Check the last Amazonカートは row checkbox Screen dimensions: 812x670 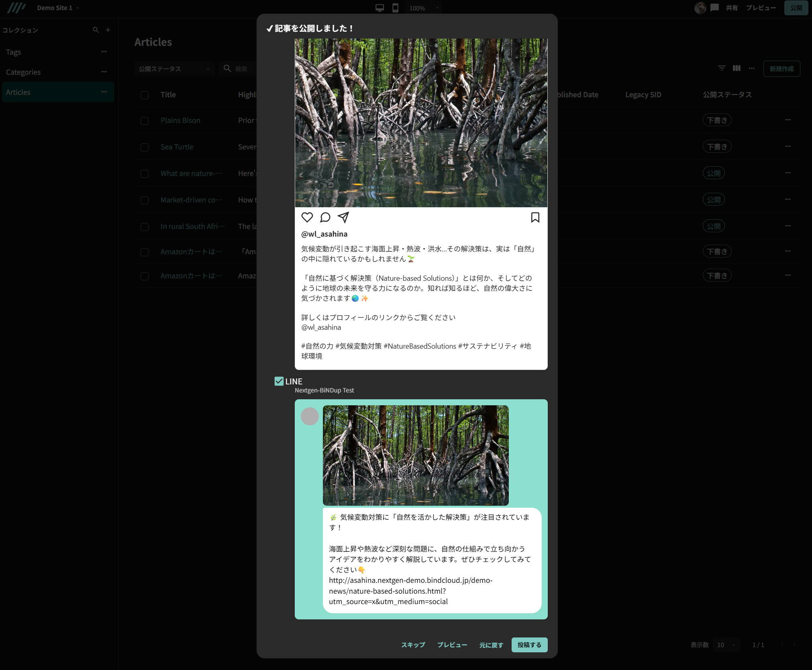click(x=145, y=276)
